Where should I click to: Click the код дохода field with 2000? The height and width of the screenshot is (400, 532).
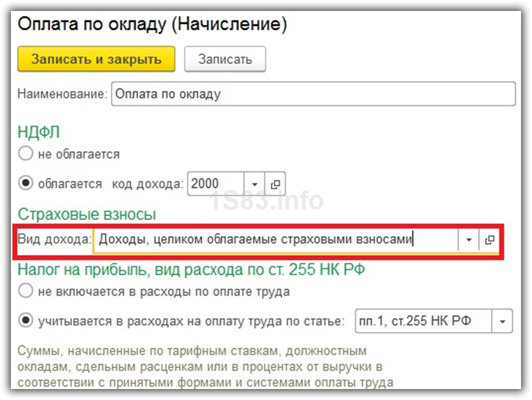(x=215, y=184)
